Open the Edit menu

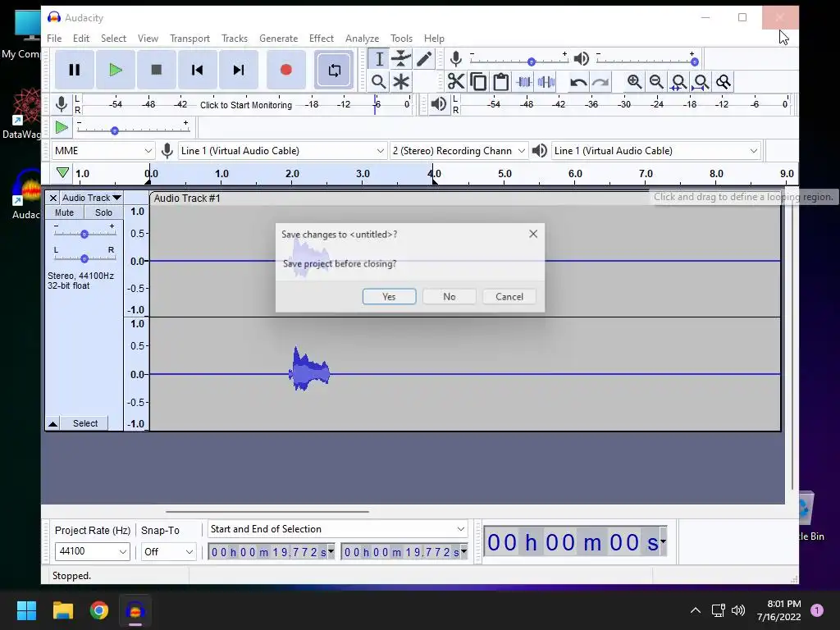tap(81, 39)
